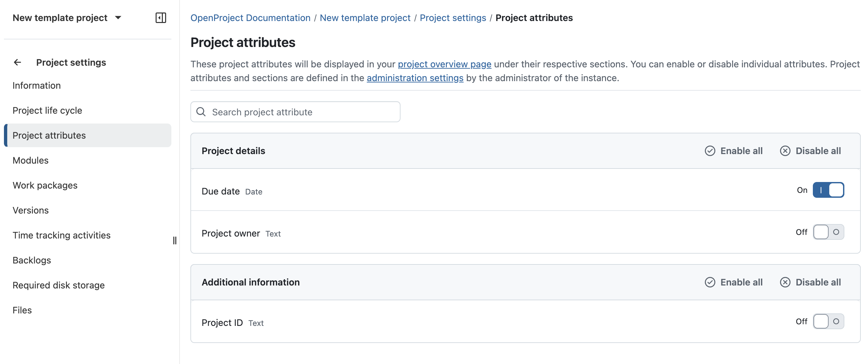
Task: Turn on the Project ID toggle
Action: coord(829,321)
